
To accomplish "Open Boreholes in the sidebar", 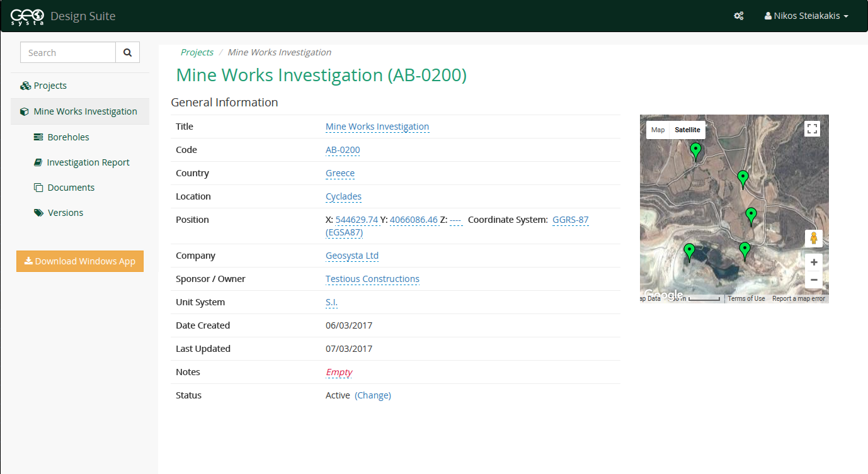I will click(x=68, y=137).
